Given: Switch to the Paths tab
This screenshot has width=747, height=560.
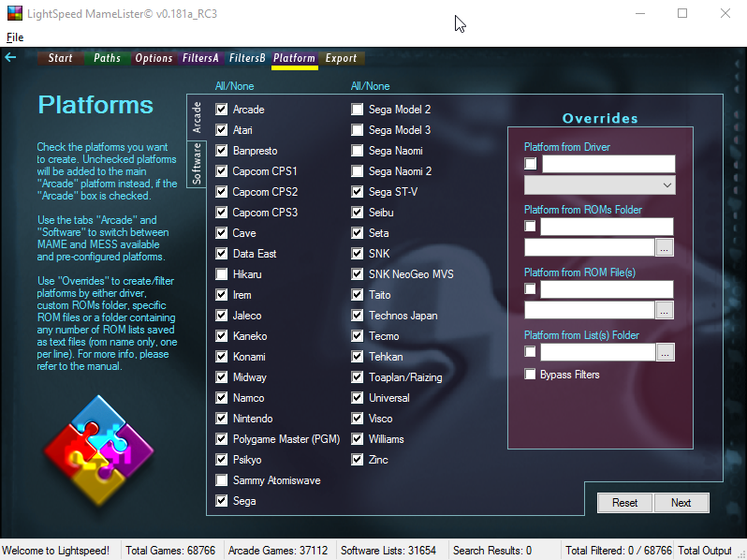Looking at the screenshot, I should click(108, 58).
